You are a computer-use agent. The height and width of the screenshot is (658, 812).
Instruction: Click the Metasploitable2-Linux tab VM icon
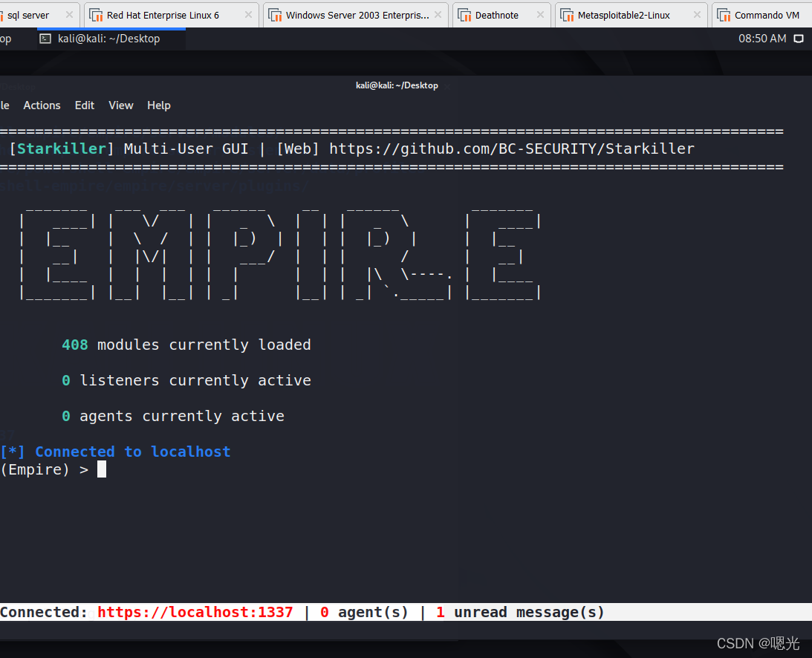567,16
